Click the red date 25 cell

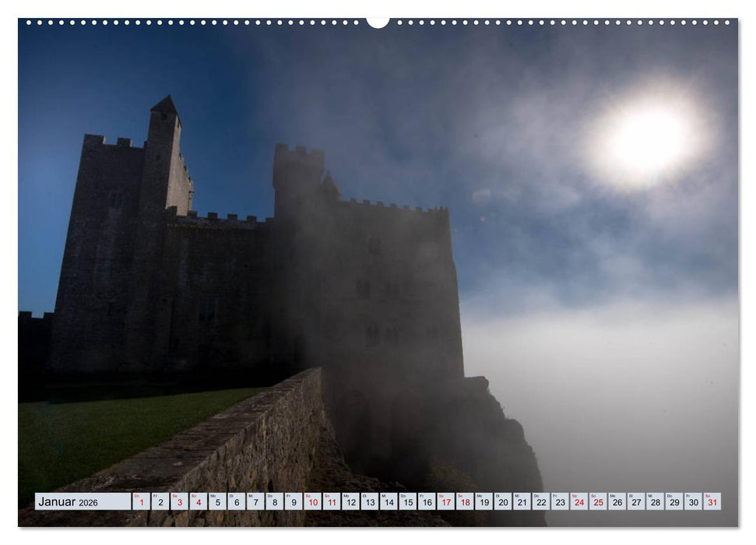(598, 501)
